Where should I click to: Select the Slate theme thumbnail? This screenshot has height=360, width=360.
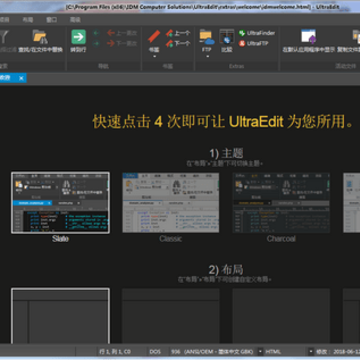pyautogui.click(x=60, y=203)
